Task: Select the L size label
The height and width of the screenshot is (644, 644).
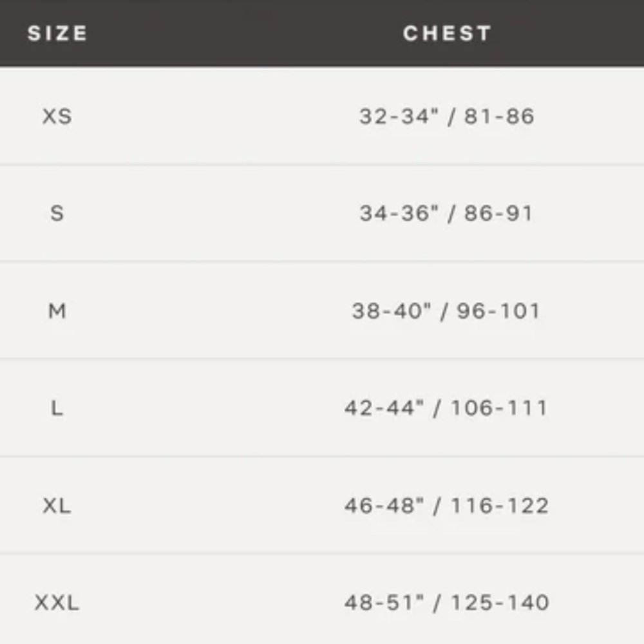Action: tap(57, 408)
